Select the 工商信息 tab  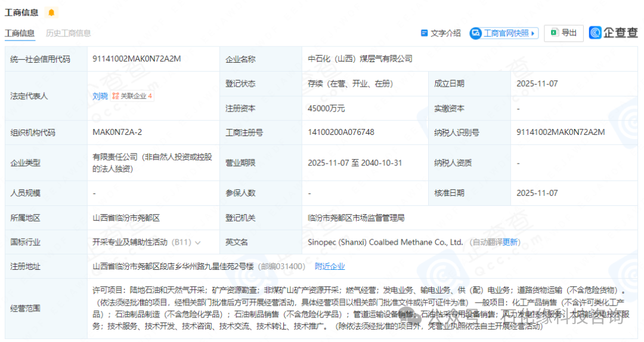click(20, 33)
